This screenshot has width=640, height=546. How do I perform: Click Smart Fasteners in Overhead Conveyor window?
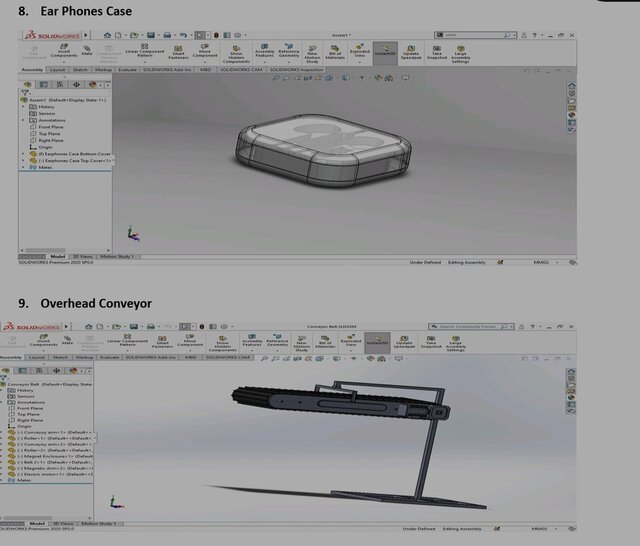(162, 342)
